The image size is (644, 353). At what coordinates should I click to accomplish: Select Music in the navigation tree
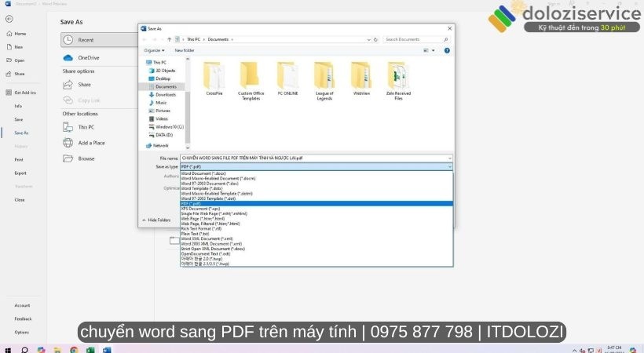coord(158,103)
